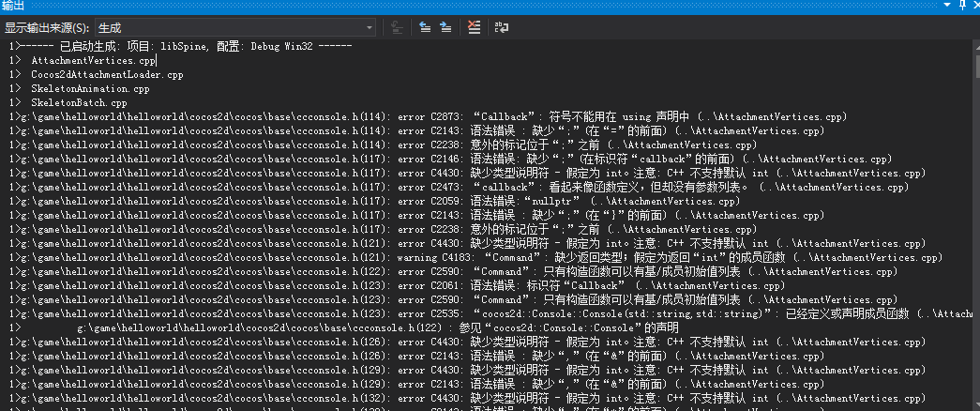Select the error C2873 Callback line
The width and height of the screenshot is (980, 411).
pos(429,117)
